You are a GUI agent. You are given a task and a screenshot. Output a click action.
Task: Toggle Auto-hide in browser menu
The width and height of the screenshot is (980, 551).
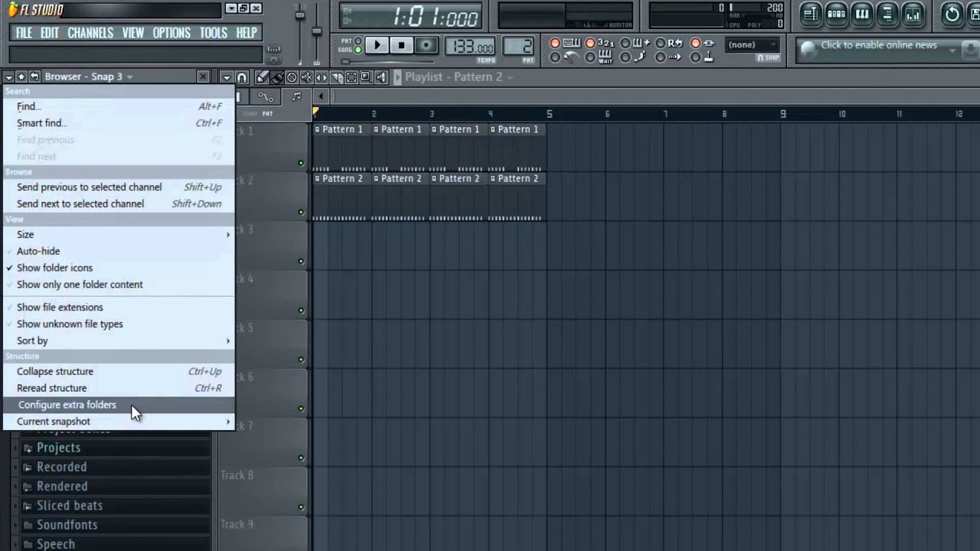coord(119,251)
